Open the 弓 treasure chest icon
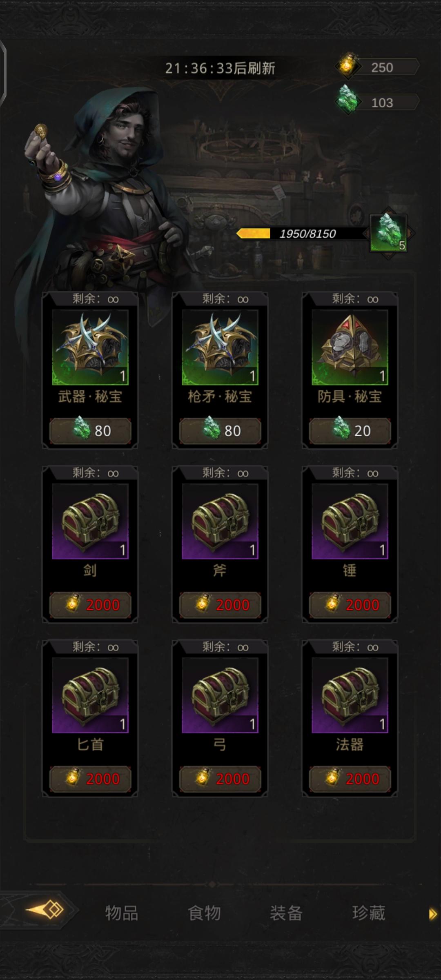The height and width of the screenshot is (980, 441). click(x=220, y=695)
